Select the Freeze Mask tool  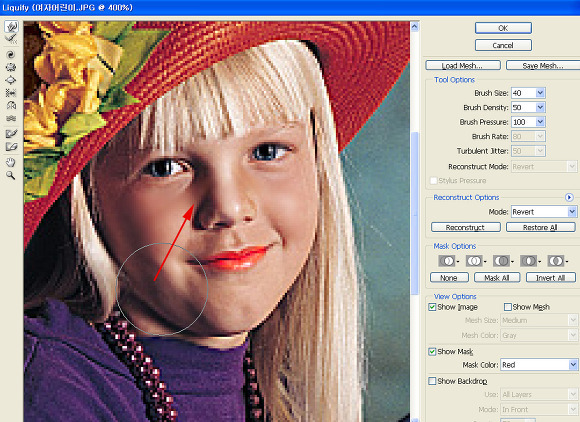point(11,134)
